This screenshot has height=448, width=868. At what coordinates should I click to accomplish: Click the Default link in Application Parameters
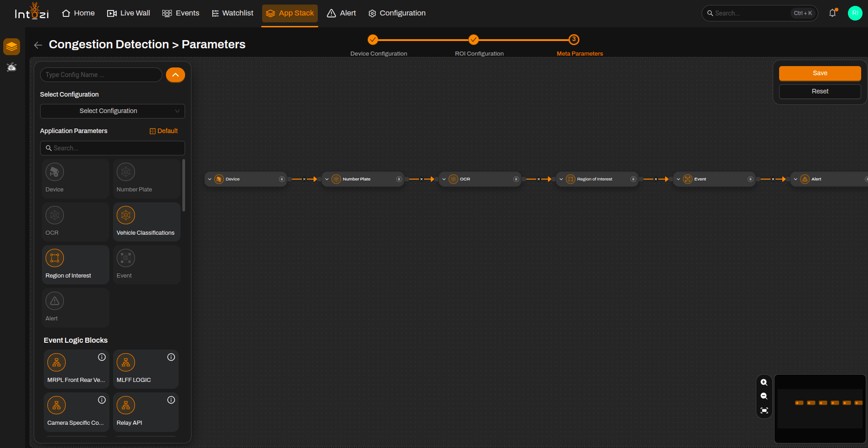(164, 131)
